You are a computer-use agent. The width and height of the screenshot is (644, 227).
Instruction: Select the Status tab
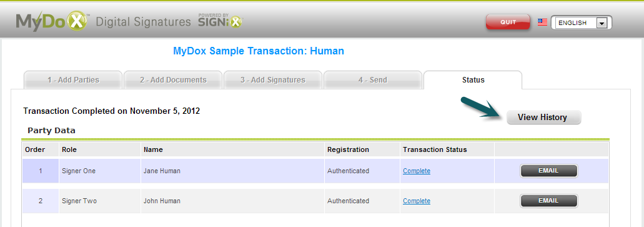[x=473, y=80]
